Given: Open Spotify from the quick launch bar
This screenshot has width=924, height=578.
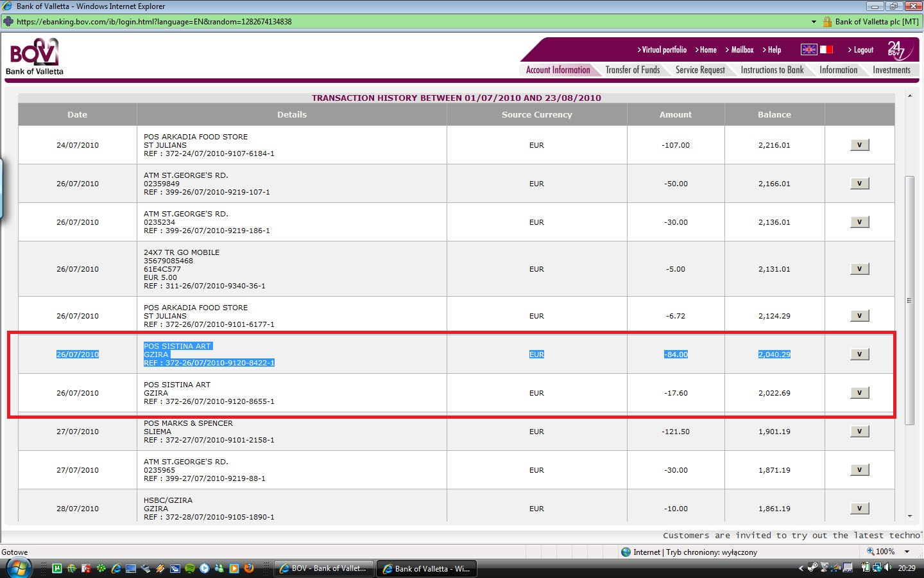Looking at the screenshot, I should 190,568.
